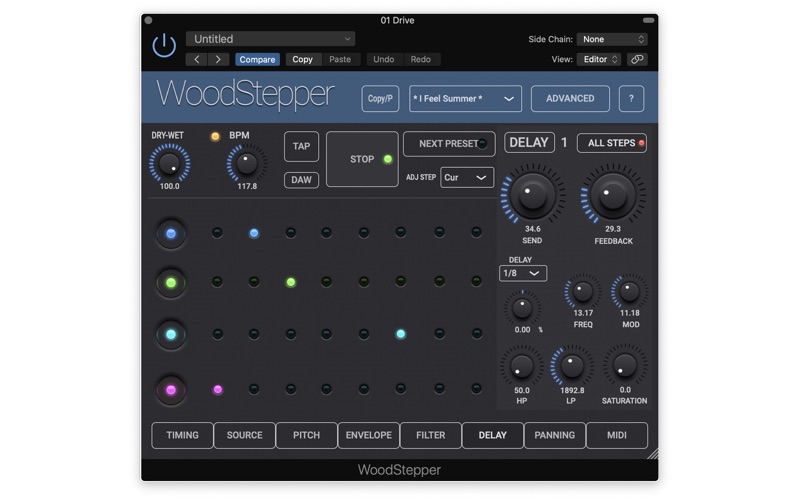Switch to the SOURCE tab

pos(244,435)
